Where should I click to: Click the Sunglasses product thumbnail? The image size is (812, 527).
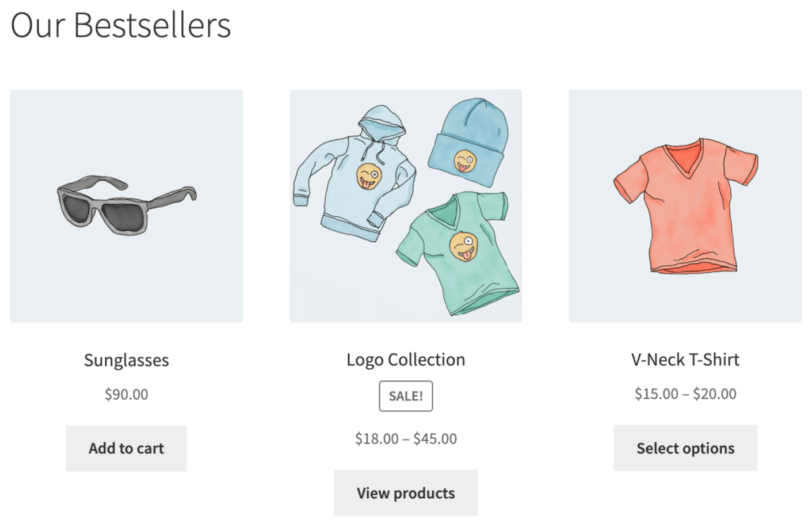click(126, 205)
